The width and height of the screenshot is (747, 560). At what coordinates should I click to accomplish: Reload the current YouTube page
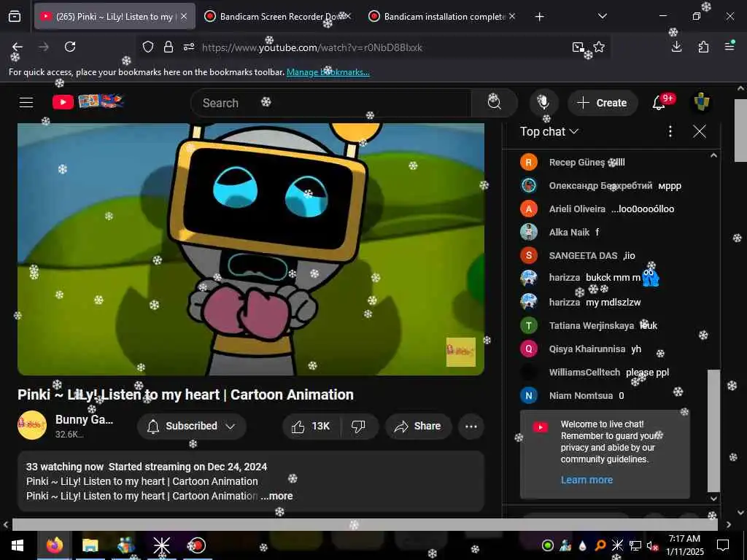click(70, 47)
